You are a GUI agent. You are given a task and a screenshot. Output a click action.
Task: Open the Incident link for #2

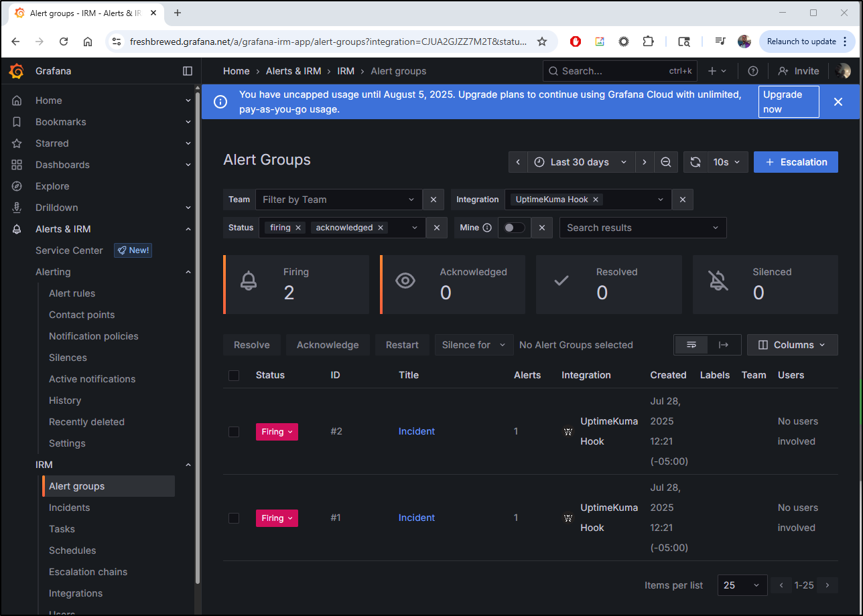[417, 432]
